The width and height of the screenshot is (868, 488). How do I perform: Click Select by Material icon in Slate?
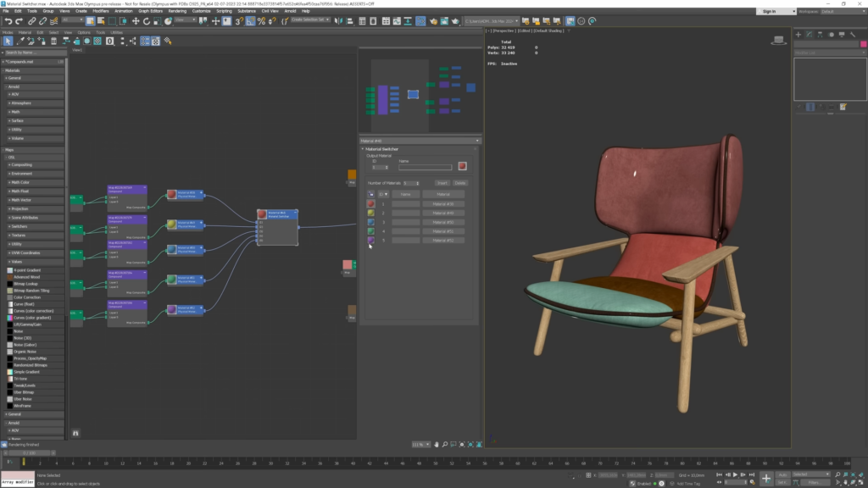(x=168, y=41)
